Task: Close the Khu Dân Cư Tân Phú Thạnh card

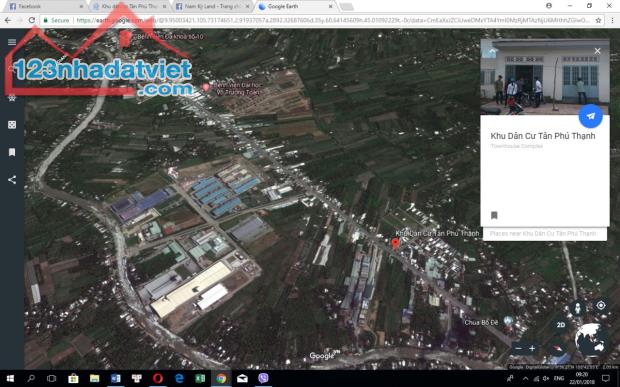Action: 597,51
